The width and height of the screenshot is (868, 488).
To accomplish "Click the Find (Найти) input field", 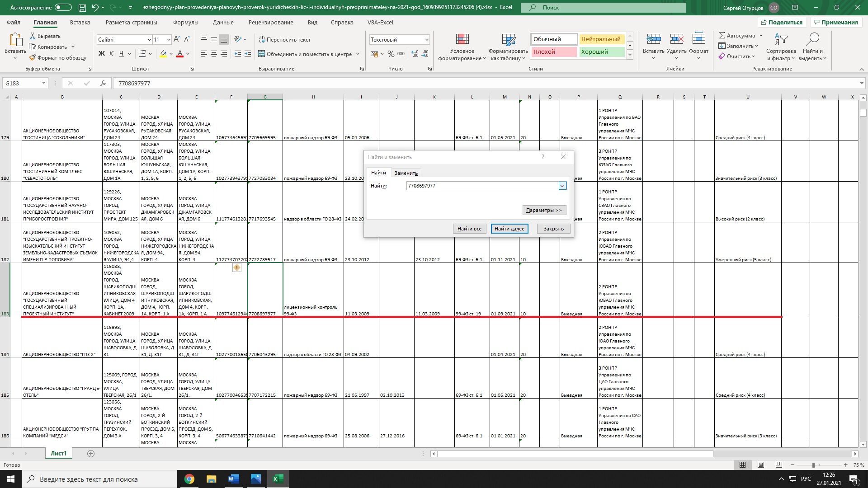I will coord(482,186).
